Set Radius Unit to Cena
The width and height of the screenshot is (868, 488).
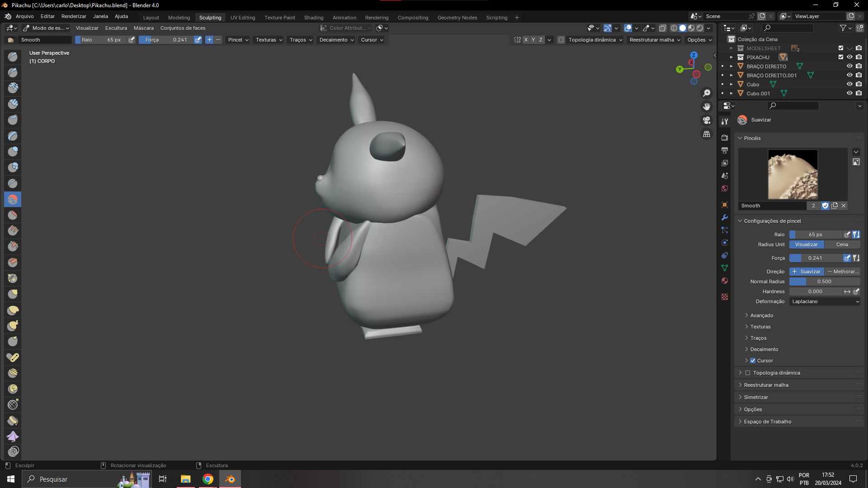842,244
